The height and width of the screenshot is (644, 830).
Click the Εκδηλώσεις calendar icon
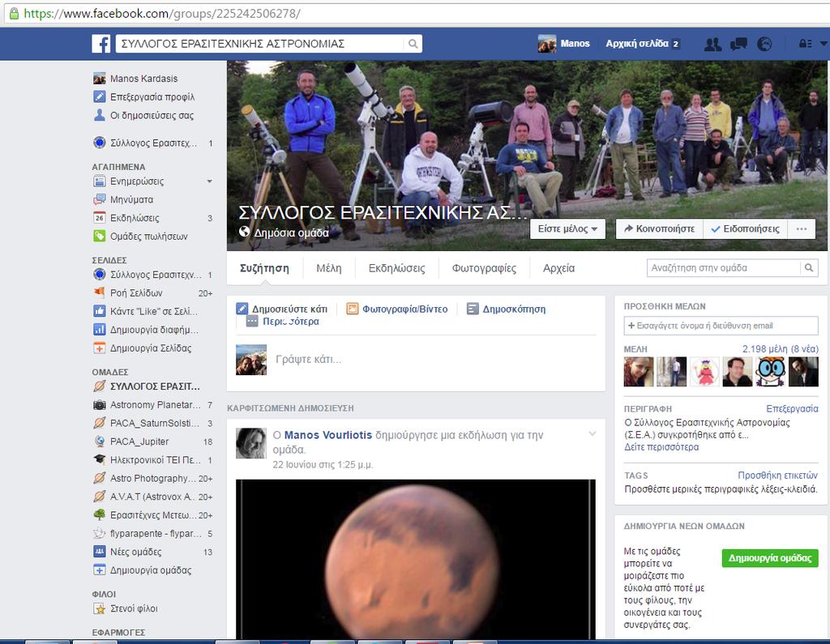tap(100, 218)
